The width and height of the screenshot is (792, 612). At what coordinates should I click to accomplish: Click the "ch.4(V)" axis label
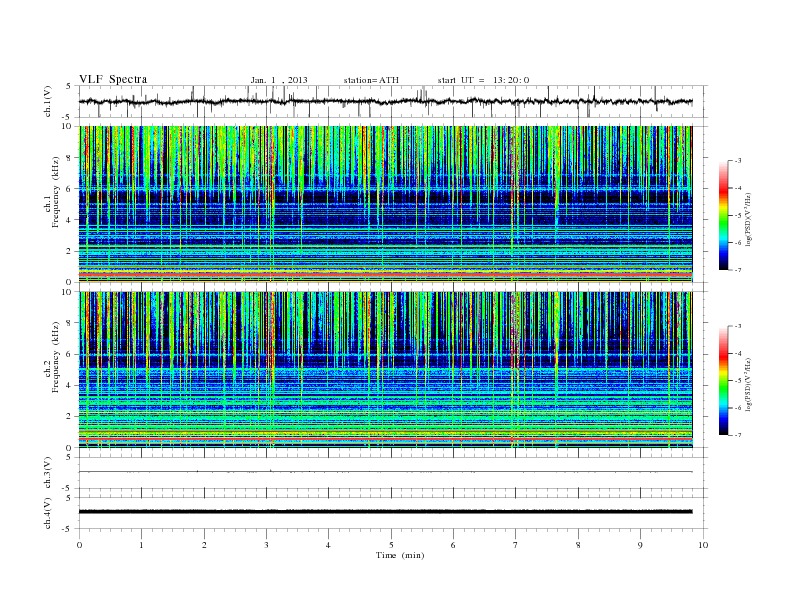(x=48, y=513)
